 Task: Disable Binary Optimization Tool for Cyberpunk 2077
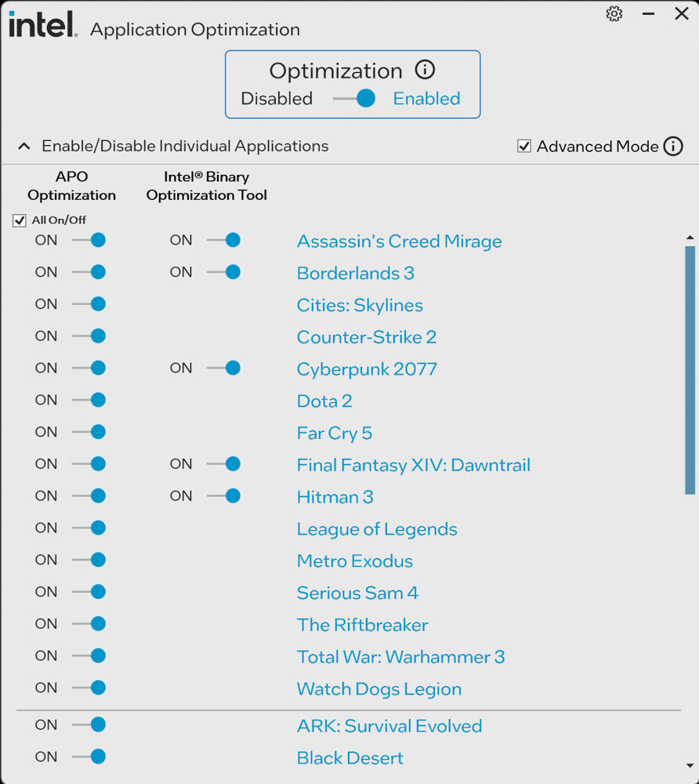pyautogui.click(x=224, y=368)
